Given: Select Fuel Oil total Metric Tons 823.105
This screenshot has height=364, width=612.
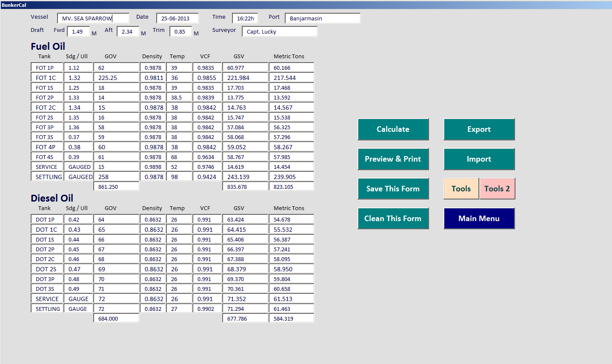Looking at the screenshot, I should (x=292, y=187).
